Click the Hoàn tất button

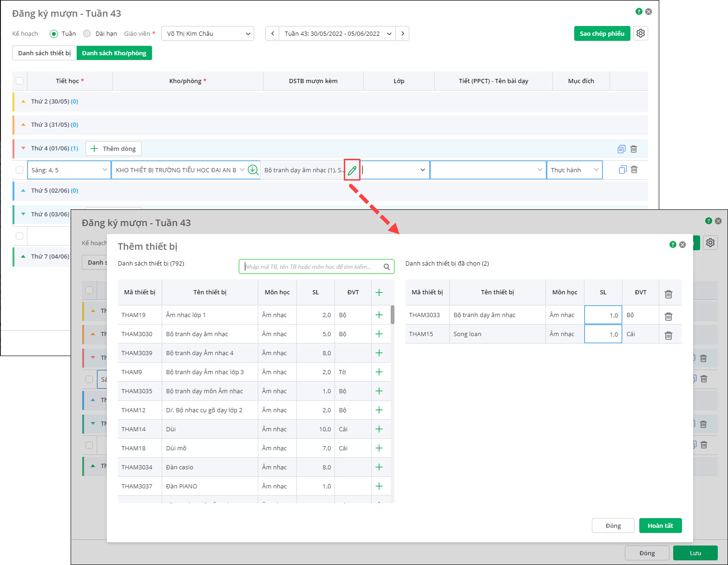660,526
